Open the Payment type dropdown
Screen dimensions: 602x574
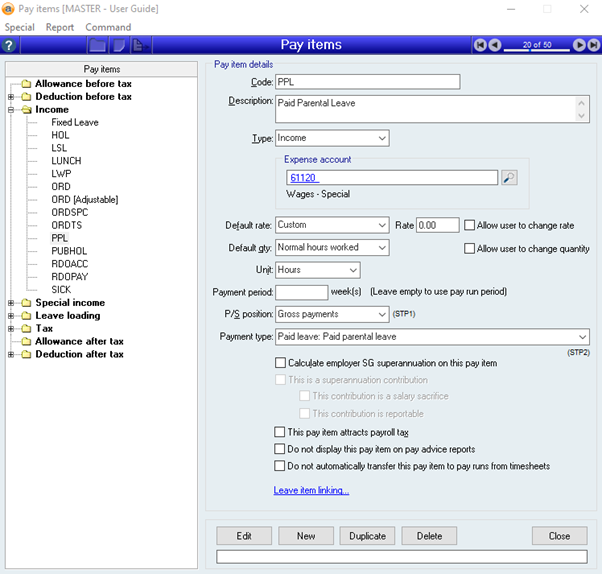[582, 337]
